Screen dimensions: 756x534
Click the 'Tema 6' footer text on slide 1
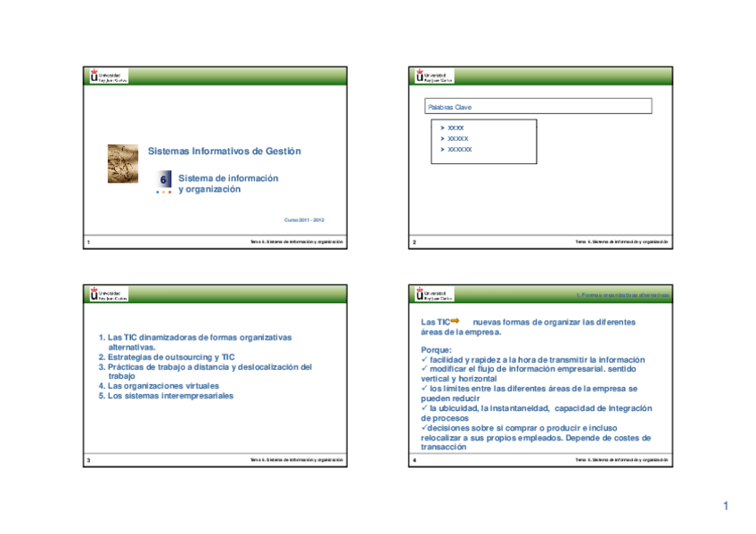point(297,242)
